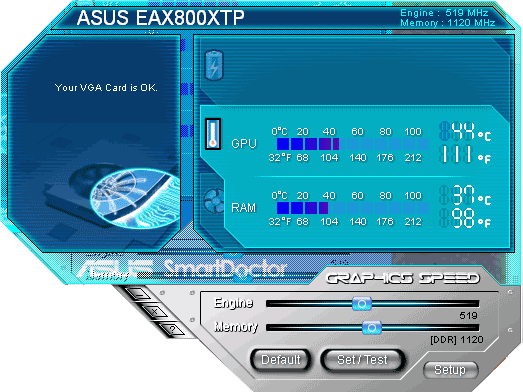Click the Engine 519 MHz header readout

[444, 13]
